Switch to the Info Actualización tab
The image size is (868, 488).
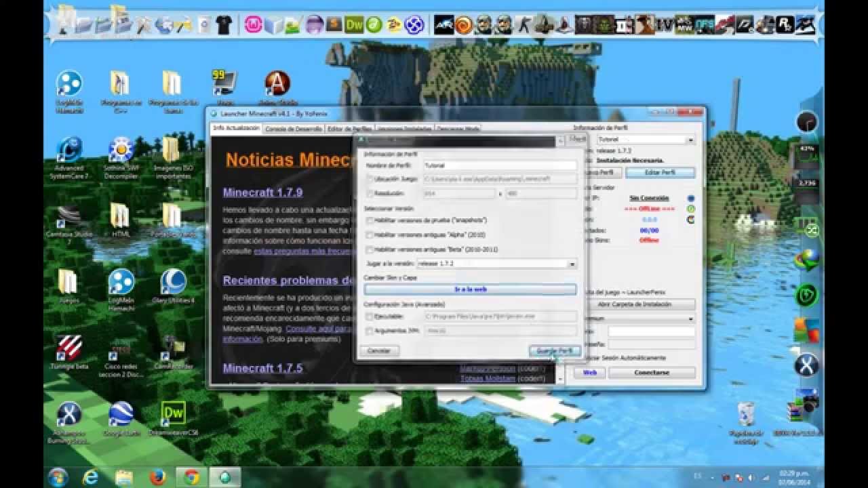pyautogui.click(x=236, y=127)
